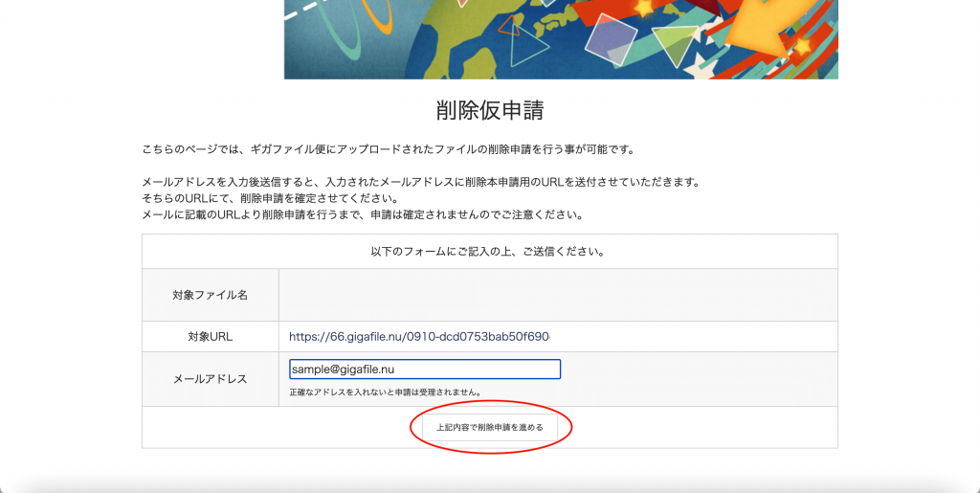Click the paragraph starting こちらのページでは
Image resolution: width=980 pixels, height=493 pixels.
tap(389, 150)
